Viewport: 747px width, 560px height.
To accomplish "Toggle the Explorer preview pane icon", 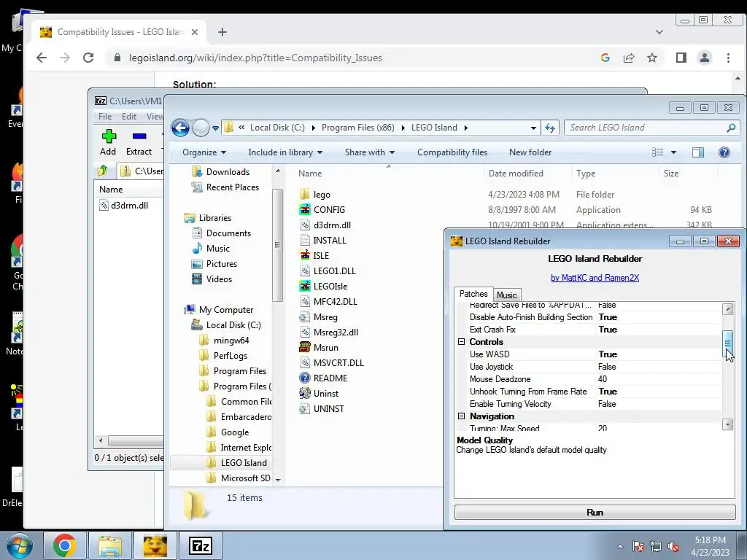I will click(698, 152).
